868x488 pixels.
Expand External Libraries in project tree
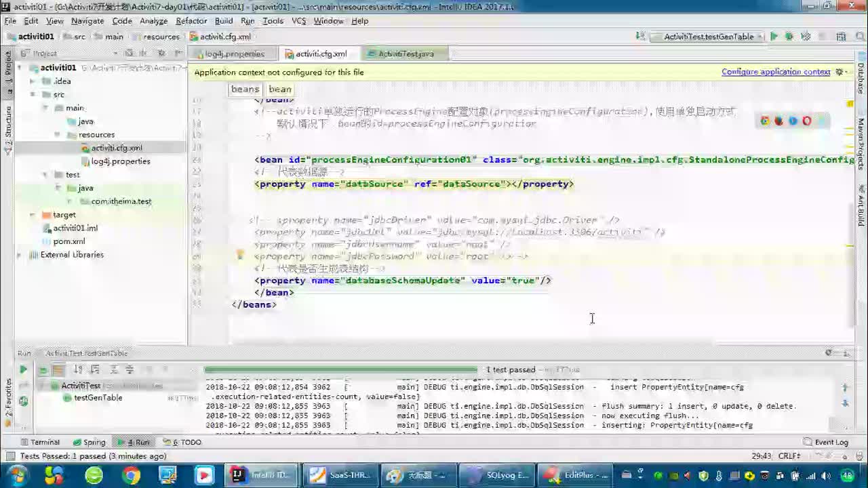click(x=20, y=255)
